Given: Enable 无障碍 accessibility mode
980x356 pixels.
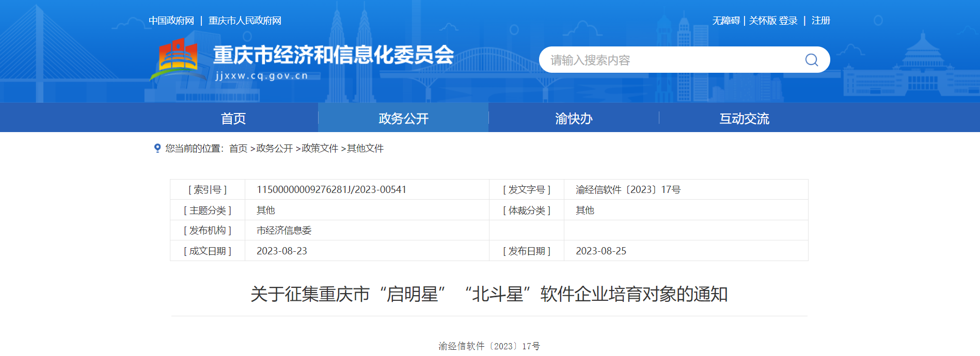Looking at the screenshot, I should pyautogui.click(x=725, y=21).
